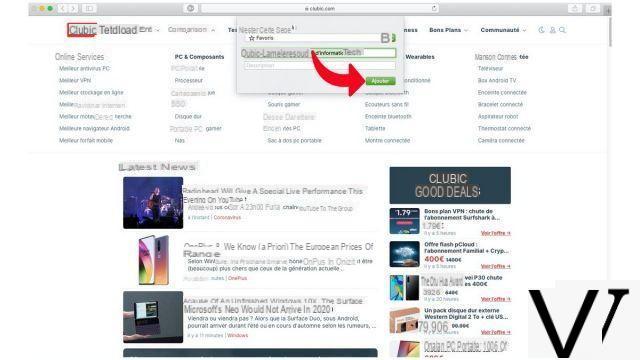Open Meilleur forfait mobile link
The height and width of the screenshot is (360, 640).
86,140
